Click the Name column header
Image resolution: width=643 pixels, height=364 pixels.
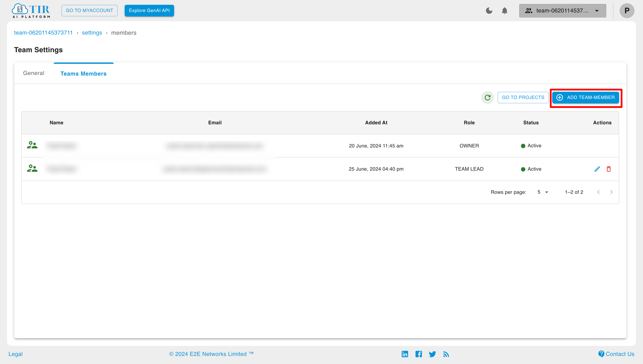(56, 123)
